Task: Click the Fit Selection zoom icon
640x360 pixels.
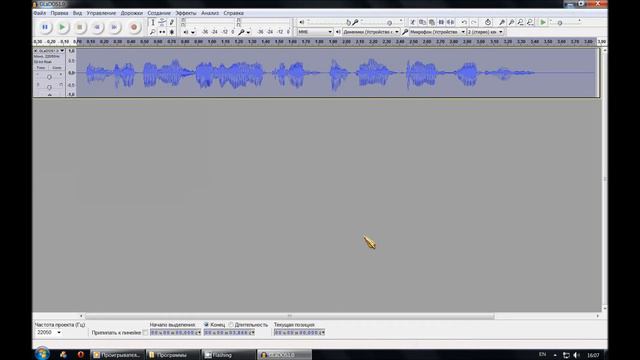Action: [x=521, y=22]
